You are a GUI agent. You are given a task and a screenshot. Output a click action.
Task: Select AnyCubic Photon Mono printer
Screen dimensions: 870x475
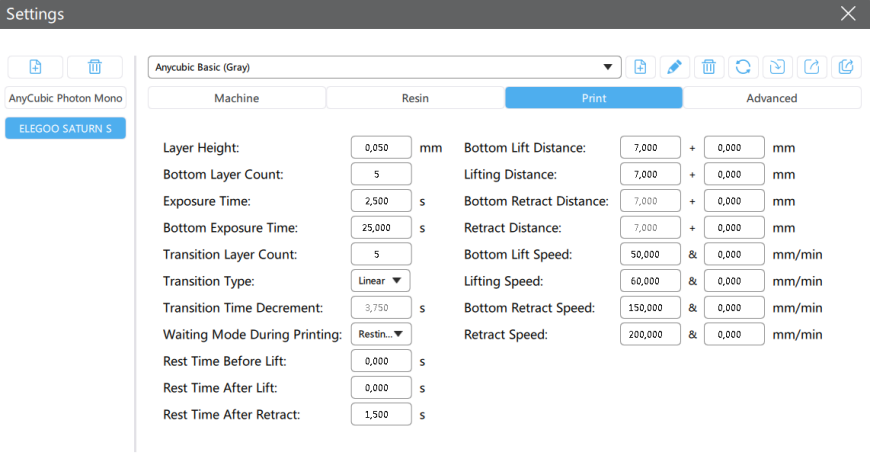coord(65,98)
